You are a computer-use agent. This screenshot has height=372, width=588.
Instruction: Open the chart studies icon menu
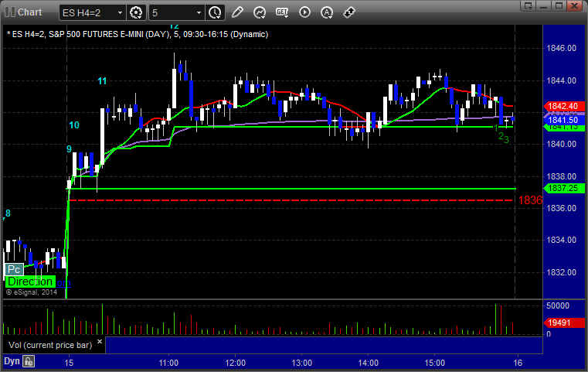tap(260, 12)
